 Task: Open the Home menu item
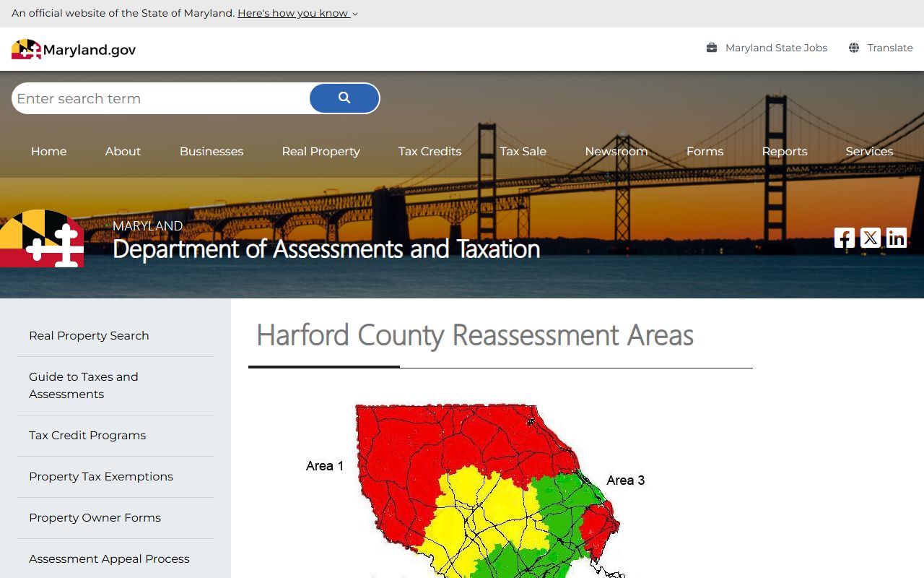pos(49,151)
